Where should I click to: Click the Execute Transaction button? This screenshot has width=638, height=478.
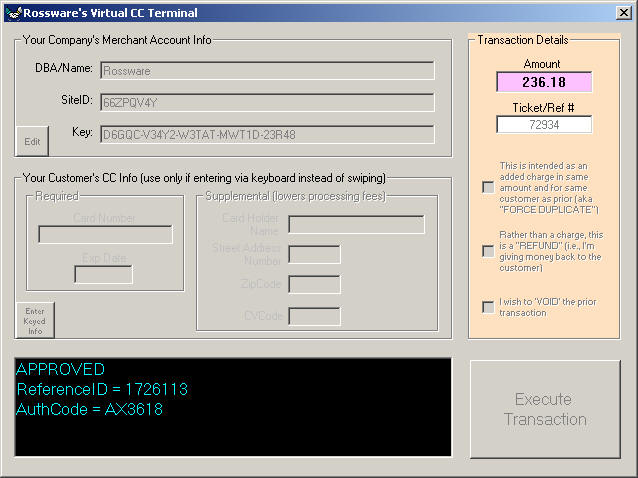(545, 409)
